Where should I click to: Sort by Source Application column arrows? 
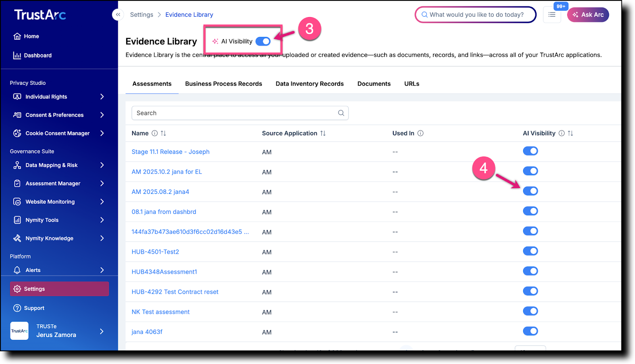coord(323,133)
